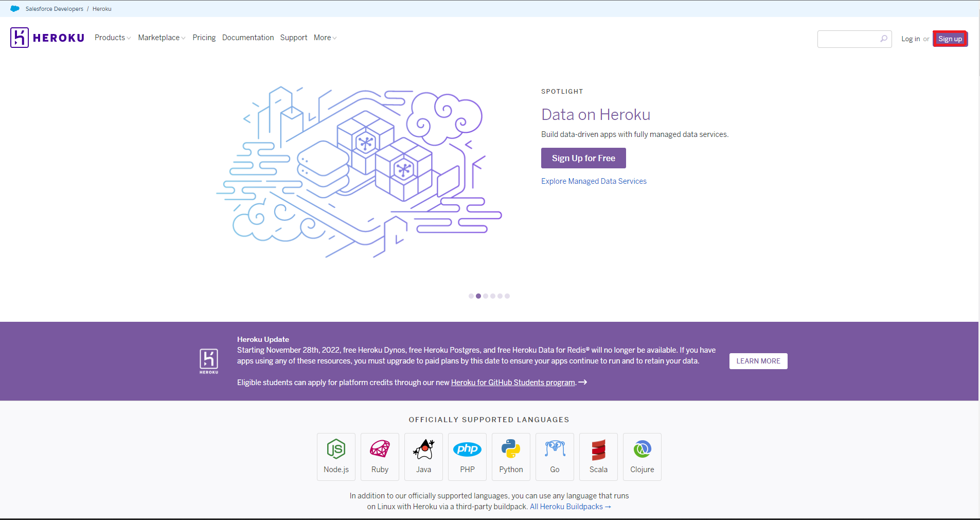Click the Data on Heroku heading
The image size is (980, 520).
pyautogui.click(x=596, y=114)
